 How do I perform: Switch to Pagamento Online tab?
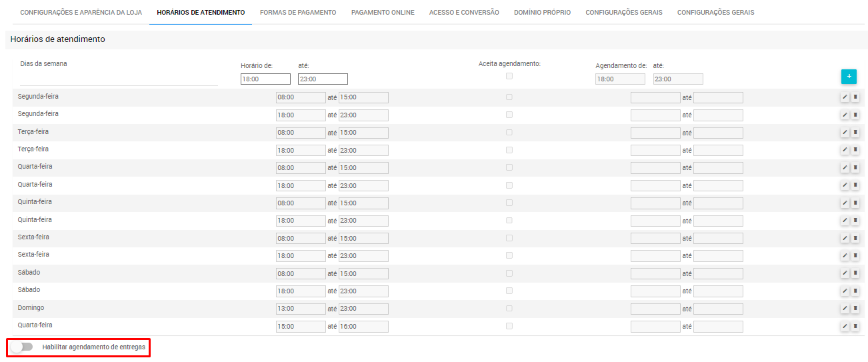tap(383, 13)
